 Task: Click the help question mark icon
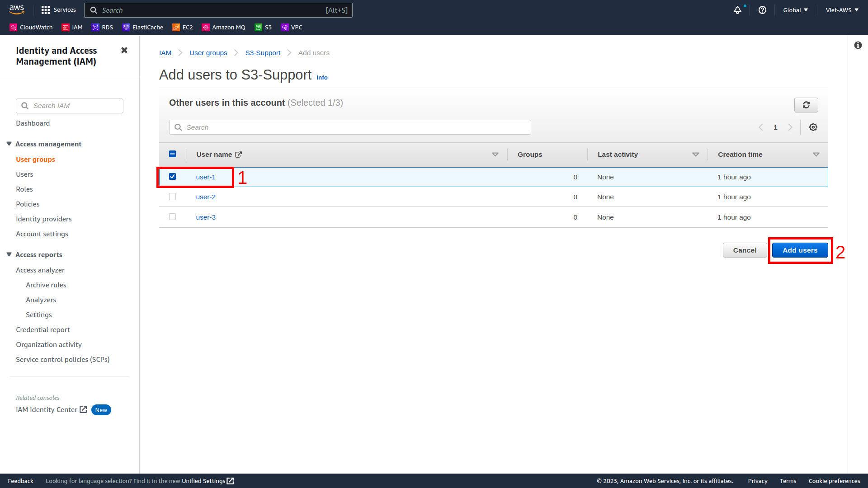tap(762, 10)
